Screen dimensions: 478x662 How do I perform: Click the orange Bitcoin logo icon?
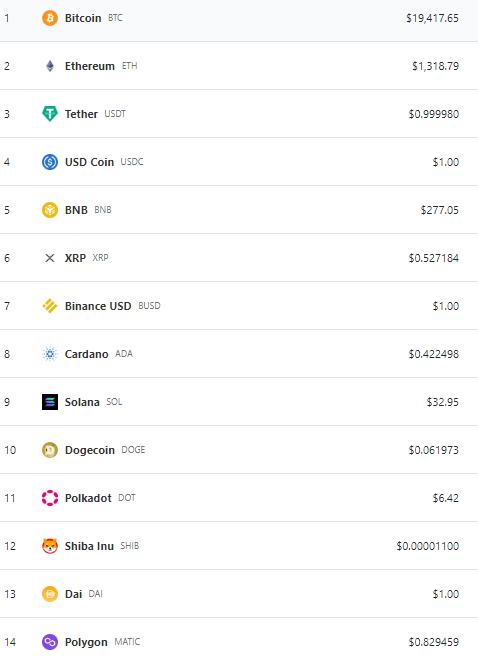click(x=50, y=18)
